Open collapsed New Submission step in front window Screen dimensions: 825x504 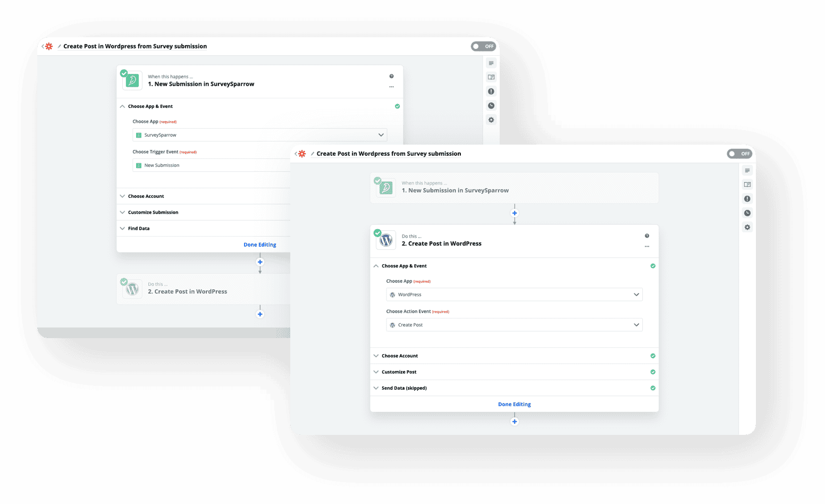(x=514, y=188)
